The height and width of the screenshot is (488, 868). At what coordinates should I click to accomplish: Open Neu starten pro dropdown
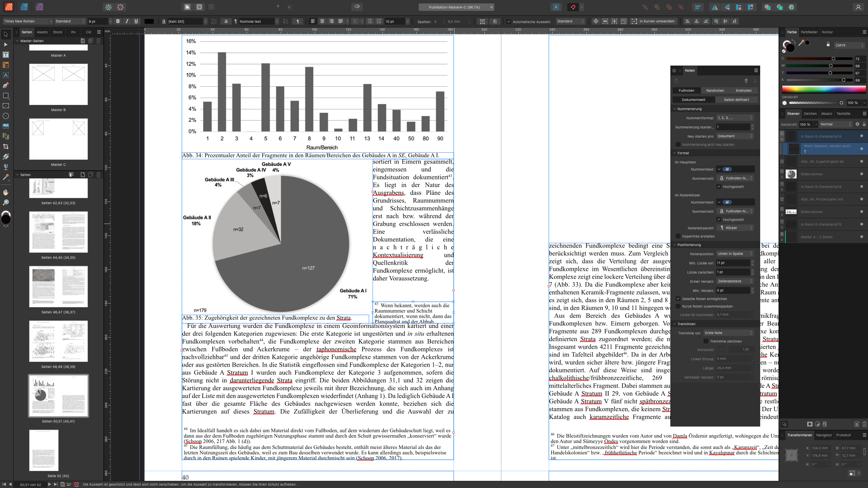point(735,136)
